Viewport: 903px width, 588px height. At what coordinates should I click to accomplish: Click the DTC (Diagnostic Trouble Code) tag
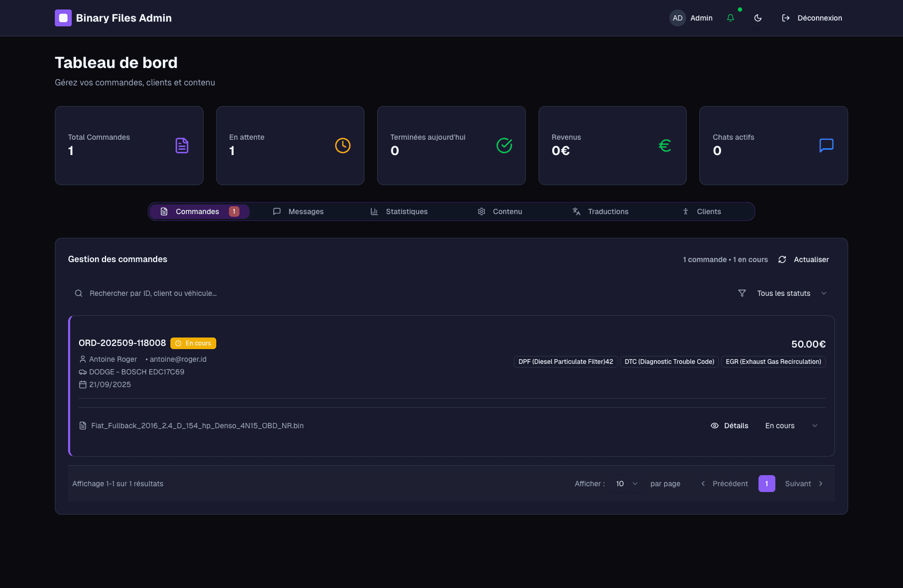tap(669, 362)
